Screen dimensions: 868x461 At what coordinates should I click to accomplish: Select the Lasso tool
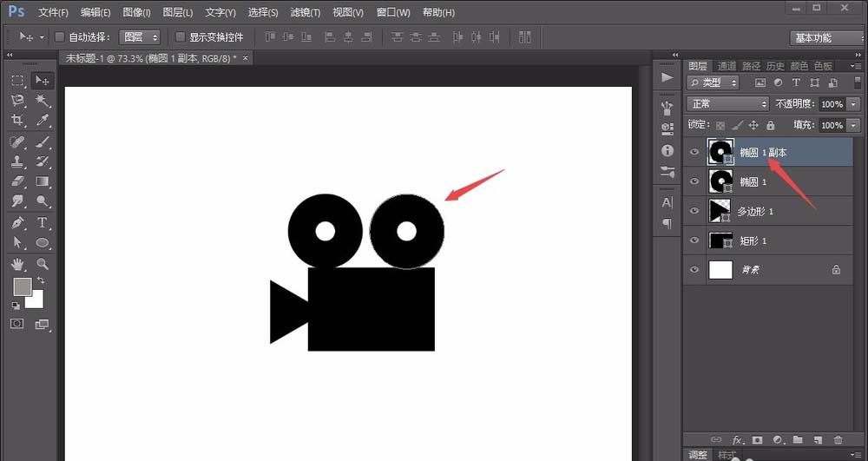click(17, 100)
